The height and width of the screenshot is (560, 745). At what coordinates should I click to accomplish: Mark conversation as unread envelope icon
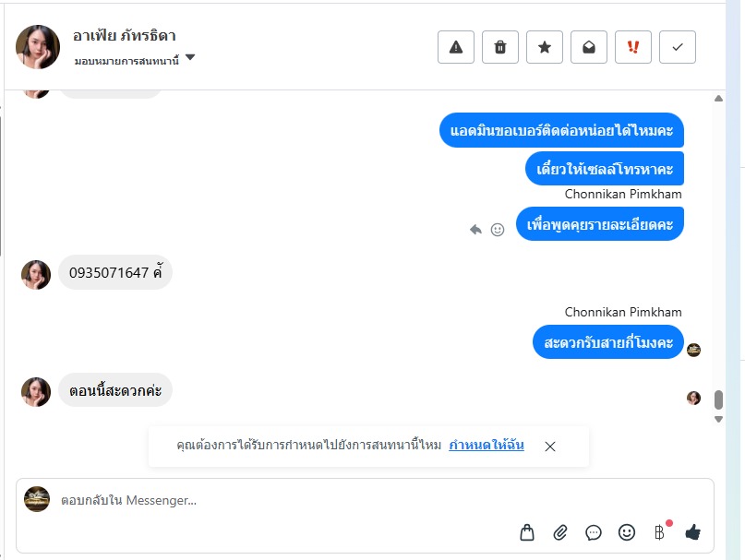tap(589, 47)
